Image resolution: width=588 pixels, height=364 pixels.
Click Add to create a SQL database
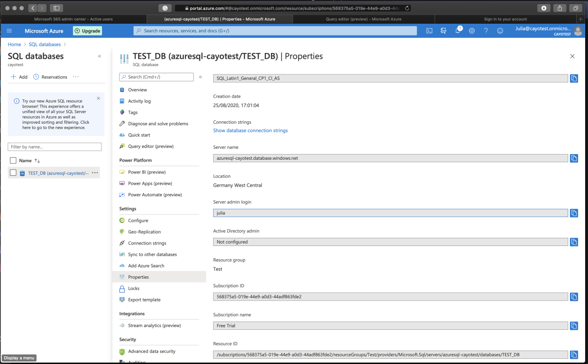(19, 77)
